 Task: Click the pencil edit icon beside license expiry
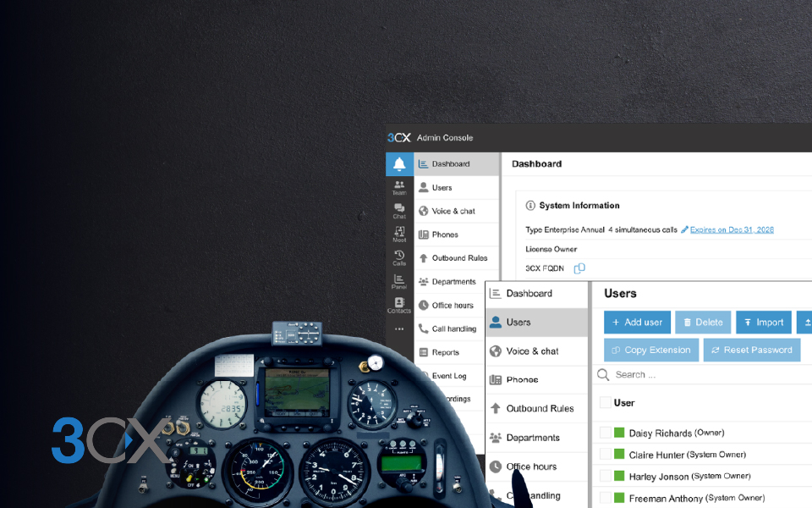pyautogui.click(x=684, y=229)
